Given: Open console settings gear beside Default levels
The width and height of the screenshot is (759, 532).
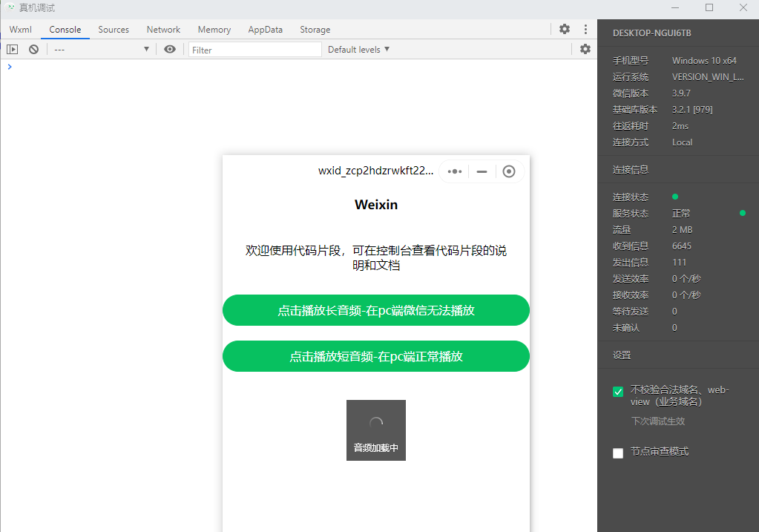Looking at the screenshot, I should click(585, 49).
